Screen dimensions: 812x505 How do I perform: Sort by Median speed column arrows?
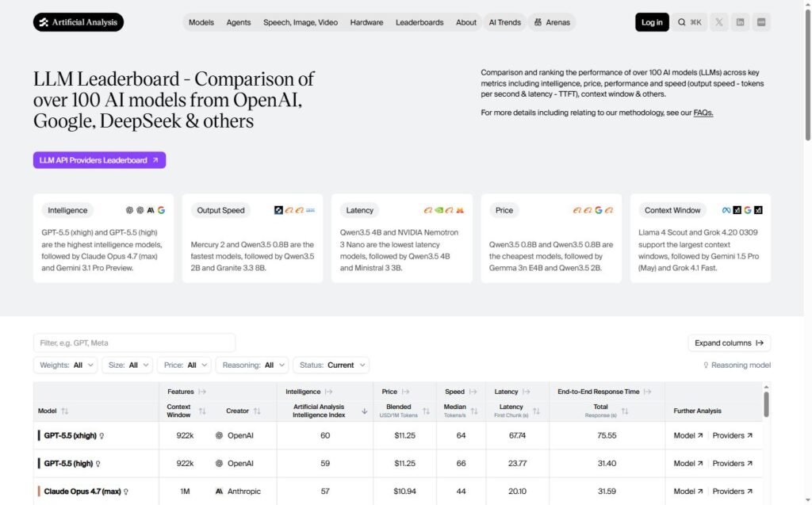tap(474, 411)
